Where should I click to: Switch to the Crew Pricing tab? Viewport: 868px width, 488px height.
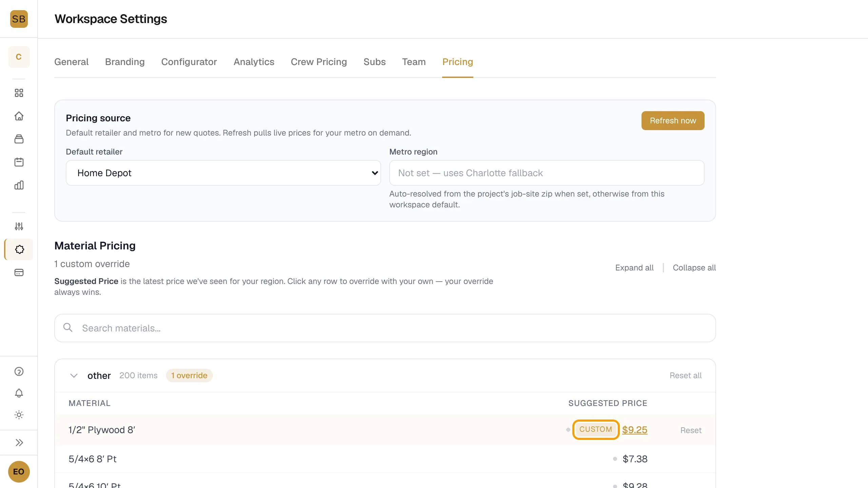[x=319, y=62]
